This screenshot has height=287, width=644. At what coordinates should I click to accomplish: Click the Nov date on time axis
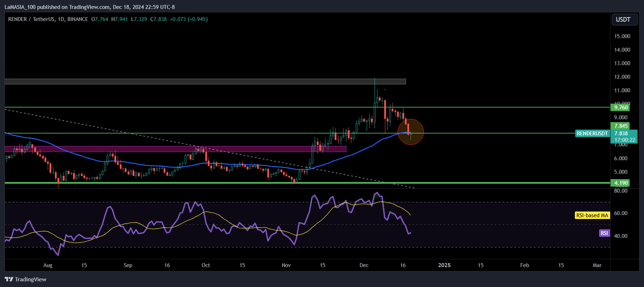[286, 265]
